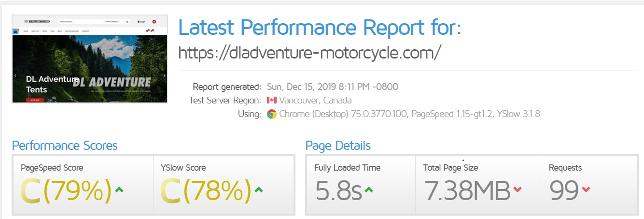Select the YSlow Score C (78%) box
The width and height of the screenshot is (644, 219).
pos(224,185)
